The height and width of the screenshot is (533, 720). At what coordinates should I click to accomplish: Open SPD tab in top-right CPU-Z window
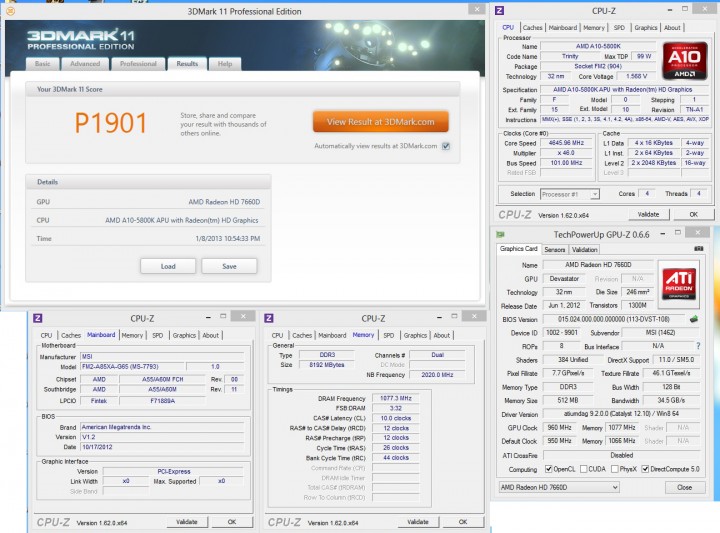(619, 28)
